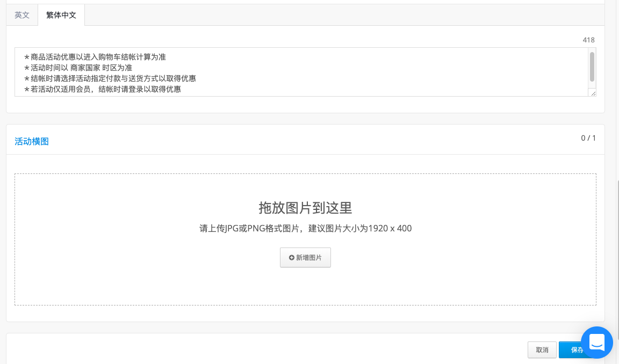This screenshot has height=364, width=619.
Task: Click the line ＊商品活动优惠以进入购物车结帐计算为准
Action: click(95, 57)
